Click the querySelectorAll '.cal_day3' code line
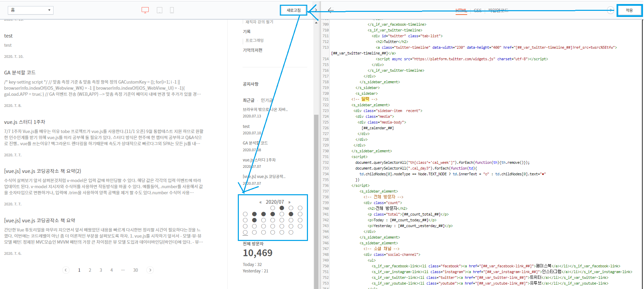Screen dimensions: 644x289 [x=416, y=168]
